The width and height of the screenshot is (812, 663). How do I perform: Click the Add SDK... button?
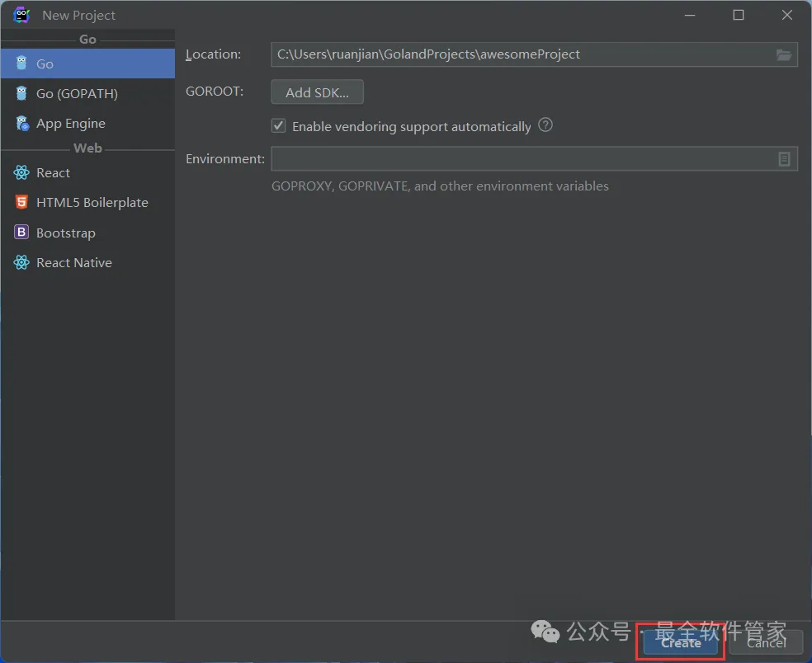pos(317,92)
